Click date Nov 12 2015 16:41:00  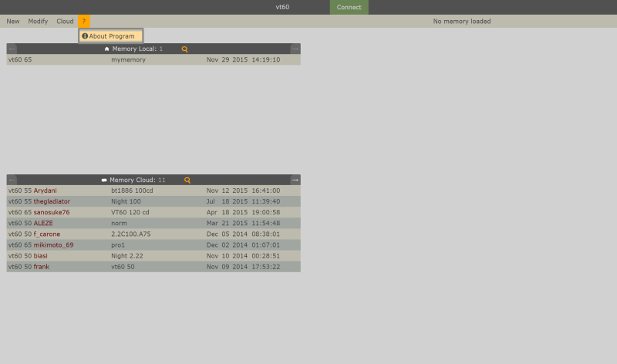[x=243, y=190]
